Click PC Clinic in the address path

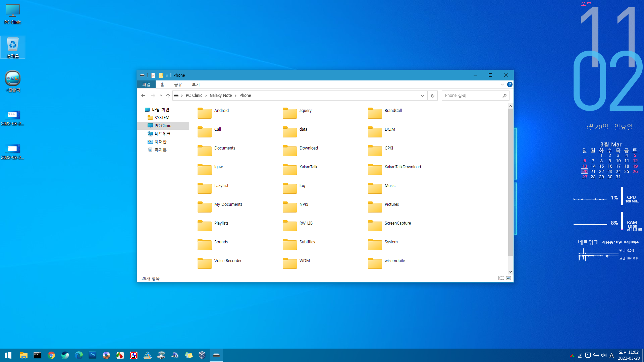194,96
